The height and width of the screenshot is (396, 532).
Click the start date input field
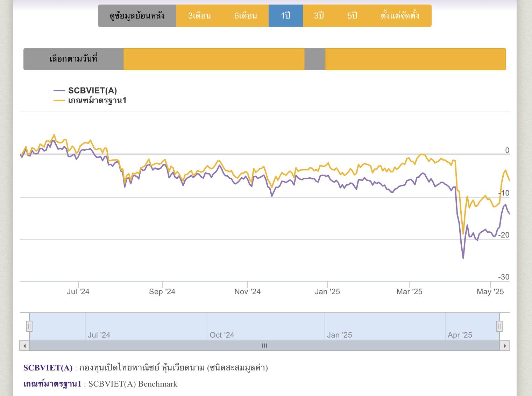point(214,59)
